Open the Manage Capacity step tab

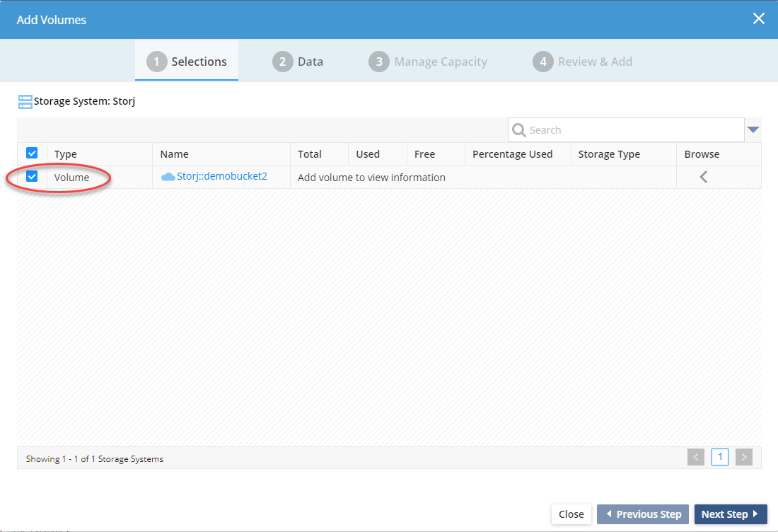428,62
